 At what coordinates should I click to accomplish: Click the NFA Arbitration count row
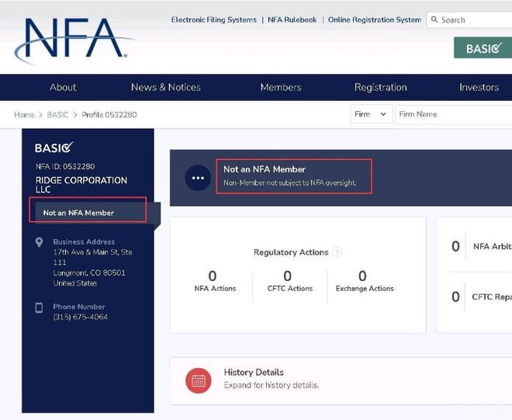481,246
